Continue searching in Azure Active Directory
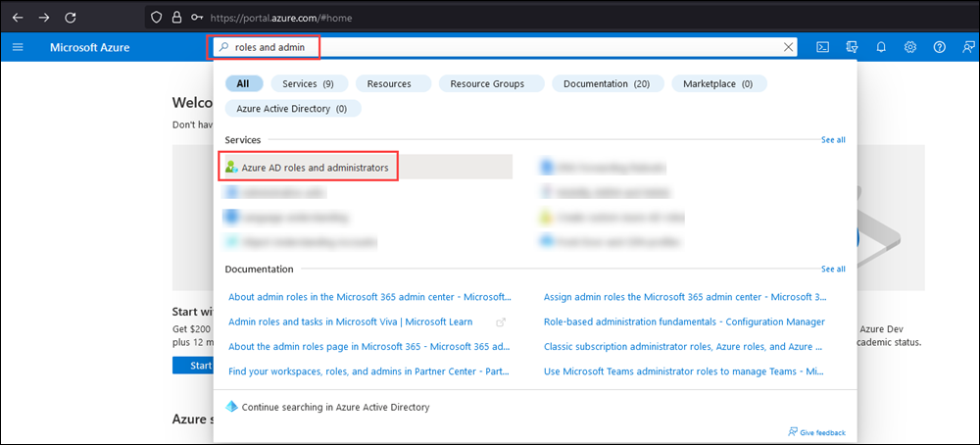Image resolution: width=980 pixels, height=445 pixels. click(x=335, y=406)
